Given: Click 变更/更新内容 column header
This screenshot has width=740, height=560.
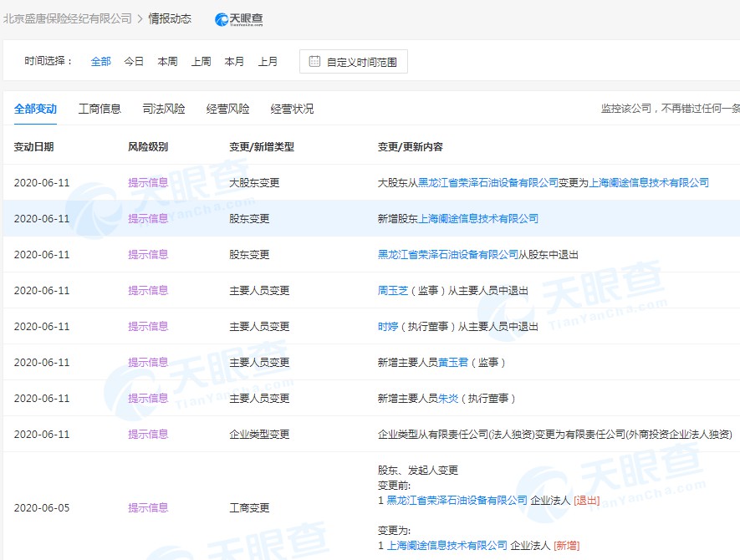Looking at the screenshot, I should click(410, 147).
